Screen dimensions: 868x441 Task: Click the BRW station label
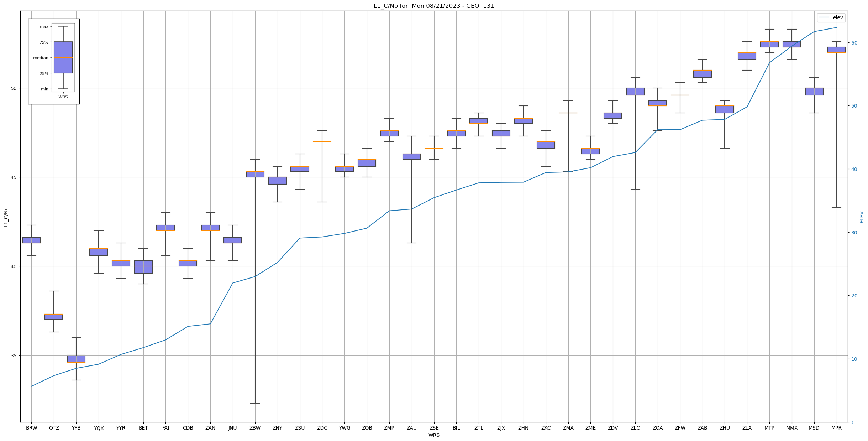(x=31, y=428)
